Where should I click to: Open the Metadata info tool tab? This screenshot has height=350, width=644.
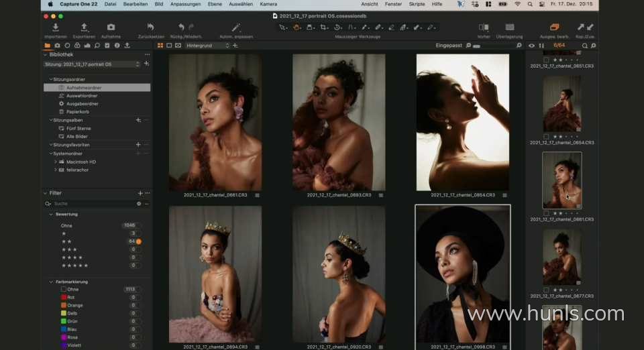point(117,46)
